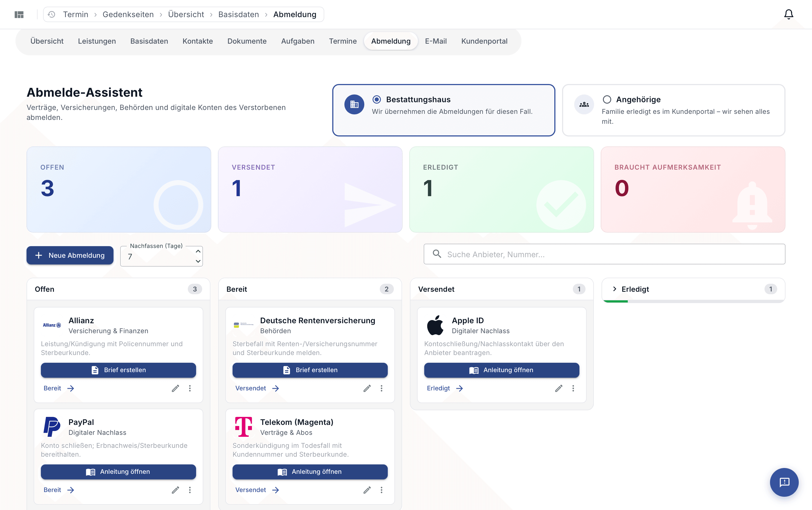Edit the Telekom (Magenta) card via pencil

pyautogui.click(x=367, y=490)
